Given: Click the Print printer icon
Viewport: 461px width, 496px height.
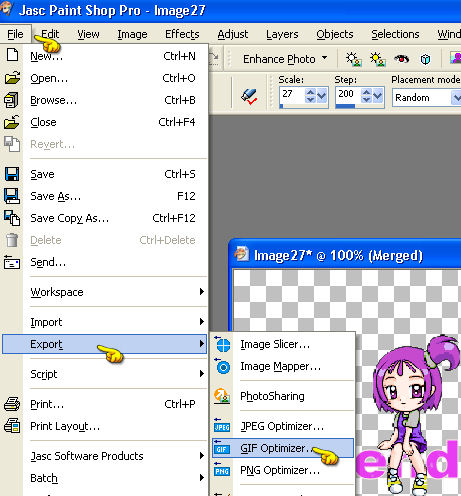Looking at the screenshot, I should click(12, 404).
